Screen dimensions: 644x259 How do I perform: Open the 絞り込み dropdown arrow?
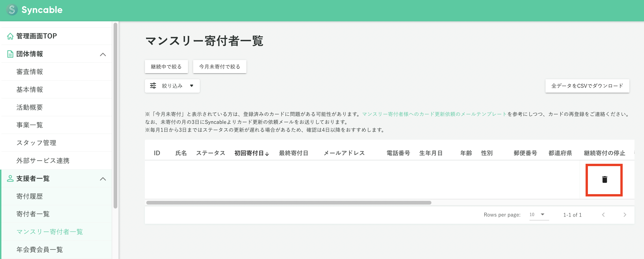(x=191, y=86)
